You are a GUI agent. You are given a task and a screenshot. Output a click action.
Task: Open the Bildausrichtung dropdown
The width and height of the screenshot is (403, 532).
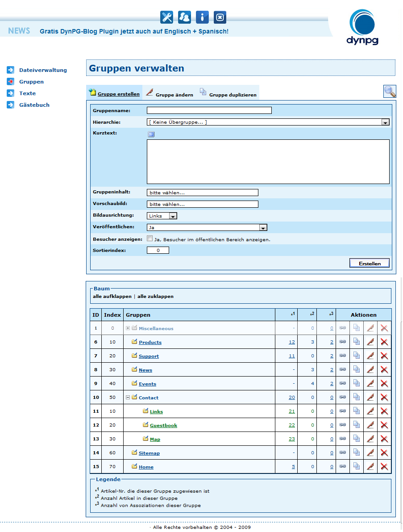coord(173,216)
